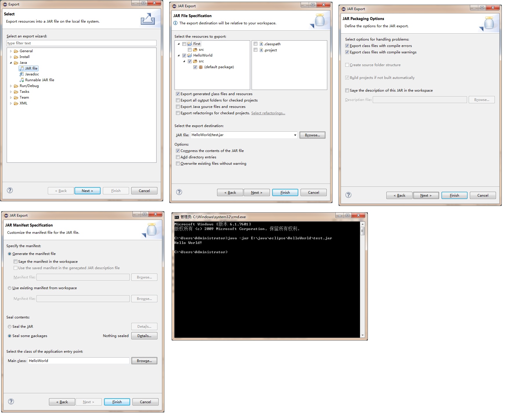Click Next in JAR Packaging Options dialog
The width and height of the screenshot is (509, 420).
click(x=426, y=195)
